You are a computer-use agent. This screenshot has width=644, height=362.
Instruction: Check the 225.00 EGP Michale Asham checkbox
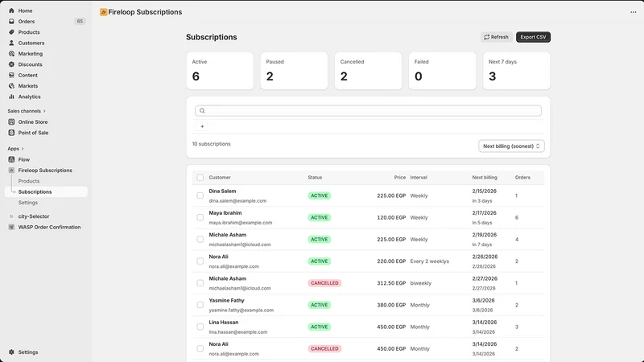pyautogui.click(x=200, y=239)
